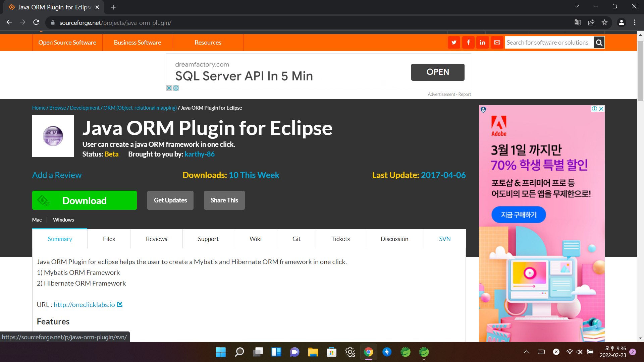Switch to the Files tab

click(109, 239)
